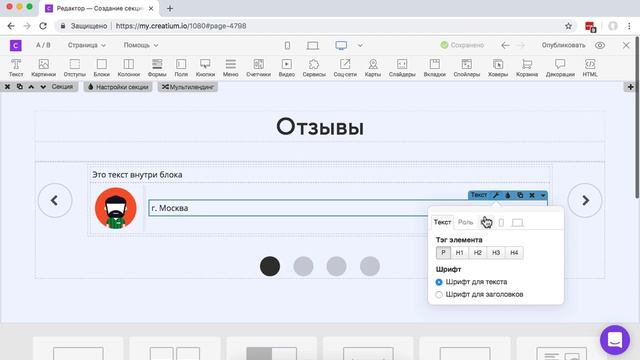The width and height of the screenshot is (640, 360).
Task: Choose the Слайдеры tool
Action: [x=402, y=67]
